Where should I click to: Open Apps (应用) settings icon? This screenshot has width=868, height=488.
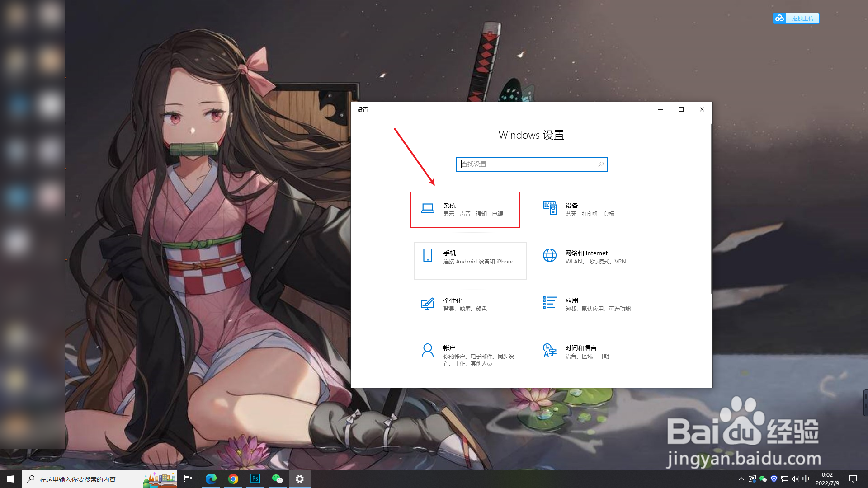click(549, 302)
